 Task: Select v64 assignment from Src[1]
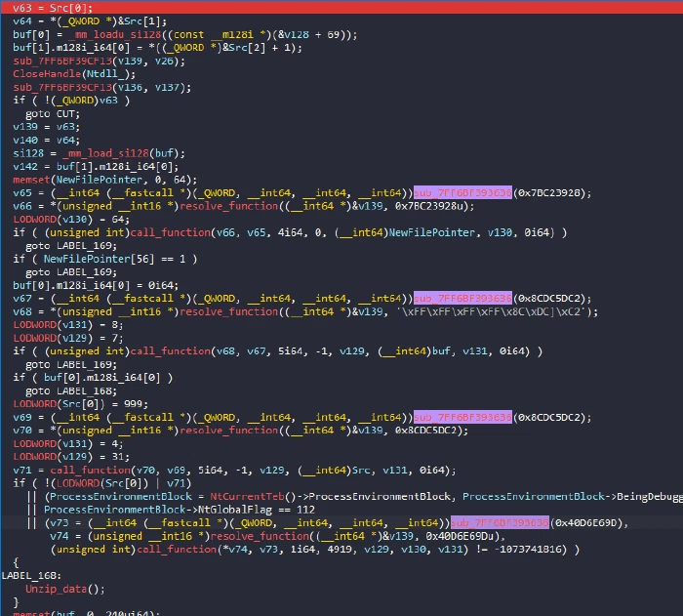tap(90, 21)
